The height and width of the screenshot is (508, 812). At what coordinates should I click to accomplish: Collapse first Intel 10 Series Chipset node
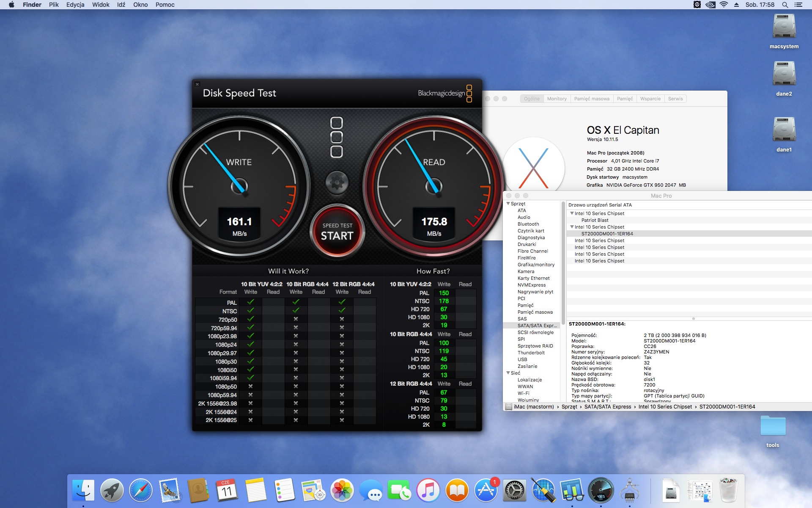[x=572, y=213]
